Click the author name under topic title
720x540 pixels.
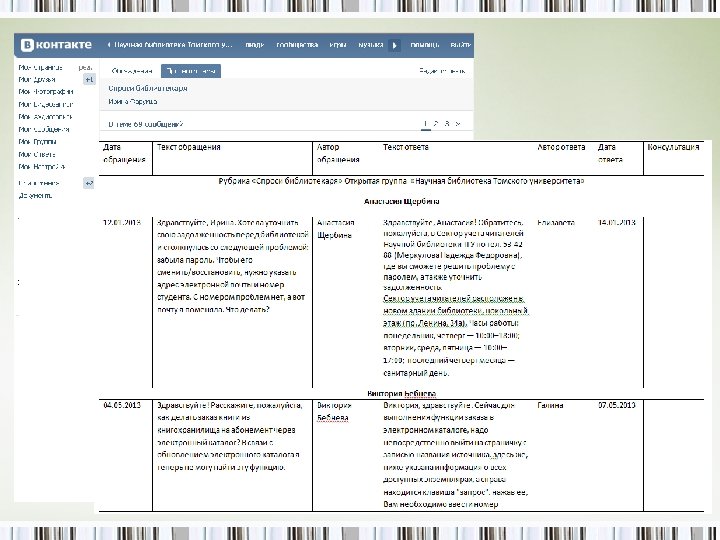click(133, 101)
